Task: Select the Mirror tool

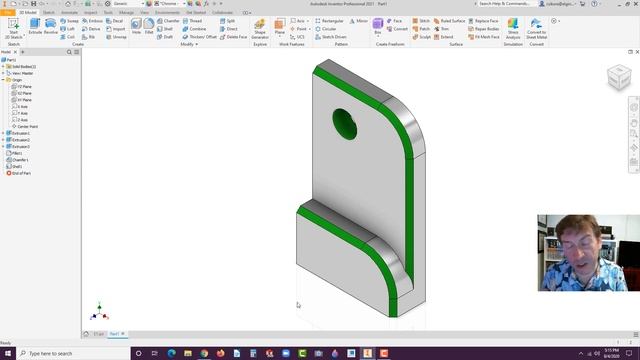Action: pos(358,21)
